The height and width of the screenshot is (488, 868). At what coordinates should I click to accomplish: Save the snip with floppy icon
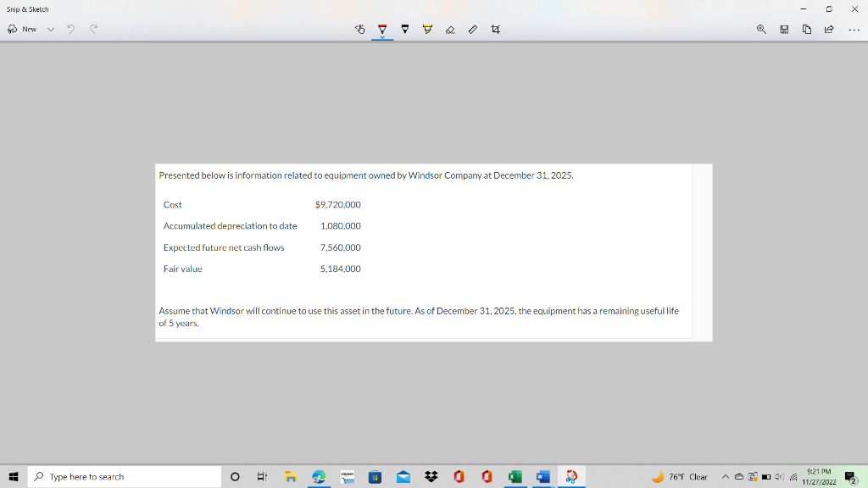[x=784, y=30]
